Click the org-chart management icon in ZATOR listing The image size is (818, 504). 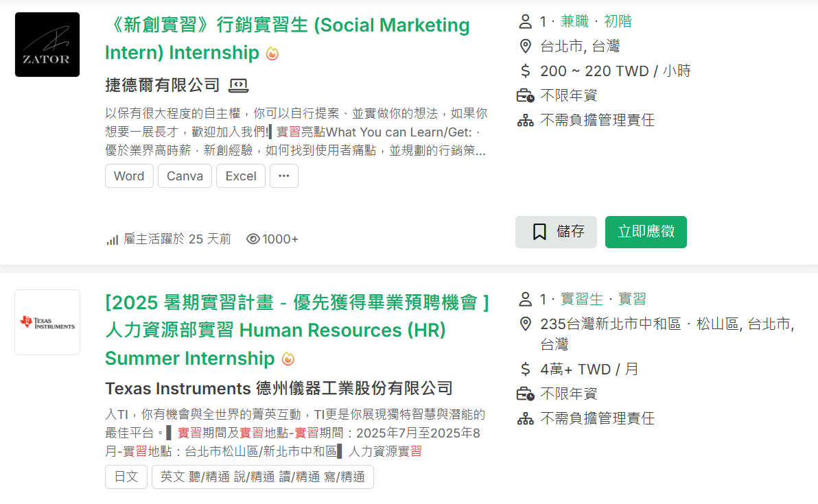tap(526, 121)
